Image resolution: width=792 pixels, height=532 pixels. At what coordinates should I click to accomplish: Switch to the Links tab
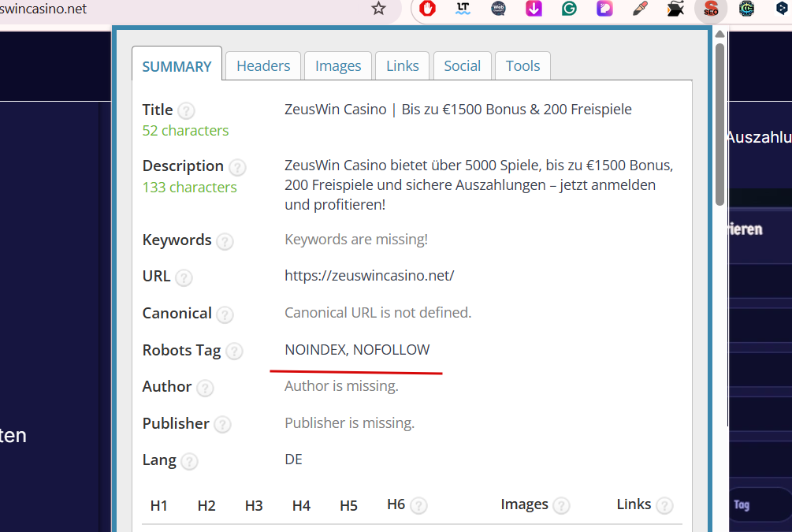(x=402, y=65)
